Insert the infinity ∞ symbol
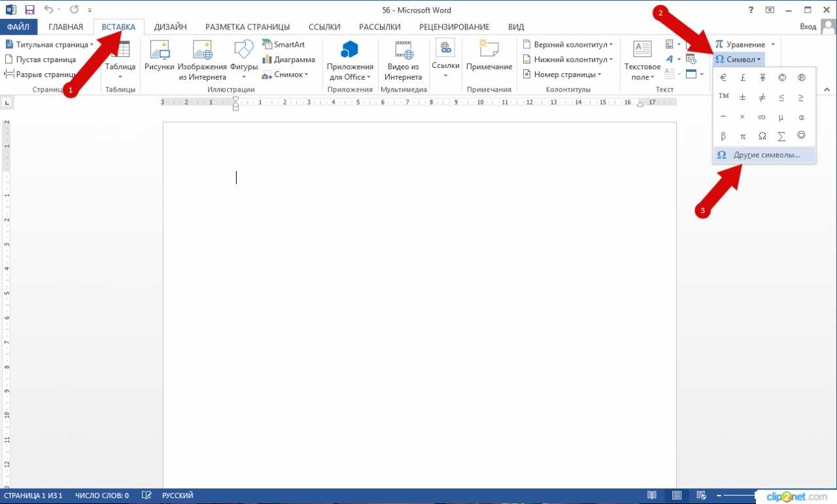The width and height of the screenshot is (837, 504). click(x=762, y=117)
